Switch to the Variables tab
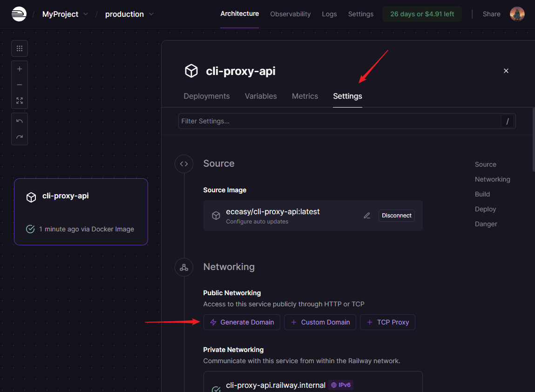 261,96
